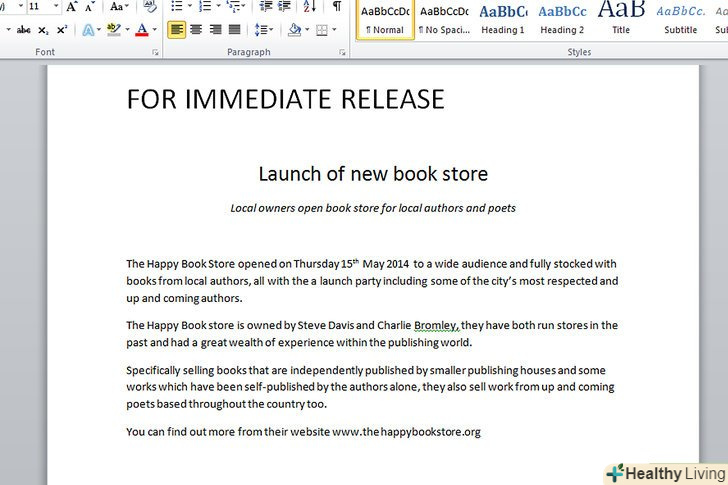Apply the Title style
This screenshot has height=485, width=728.
pos(621,19)
